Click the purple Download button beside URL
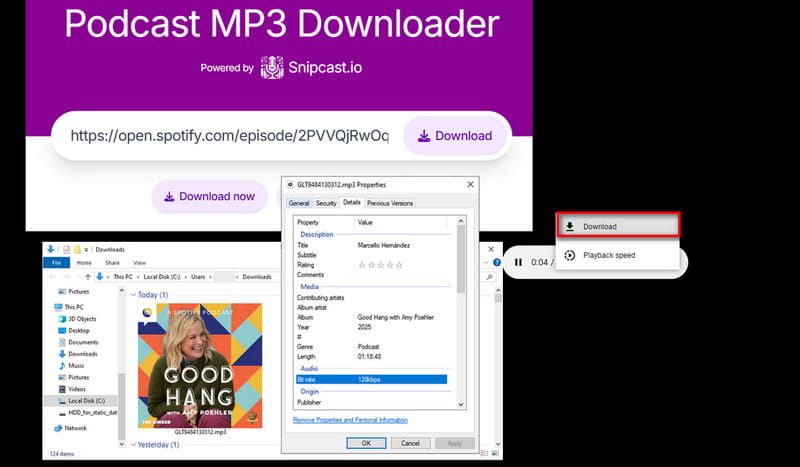 pyautogui.click(x=455, y=136)
